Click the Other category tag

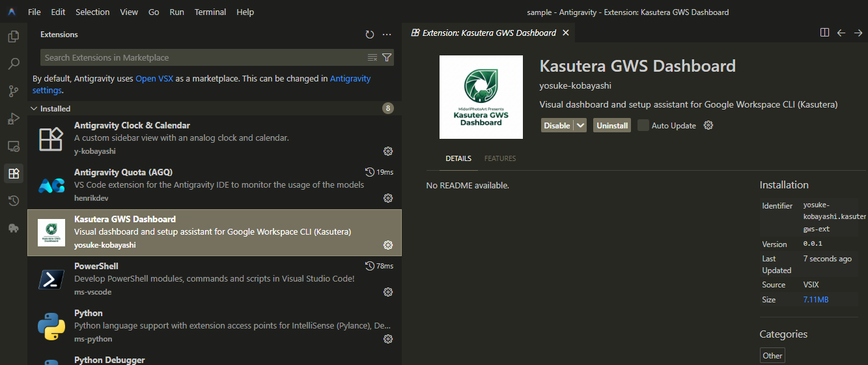pyautogui.click(x=773, y=355)
